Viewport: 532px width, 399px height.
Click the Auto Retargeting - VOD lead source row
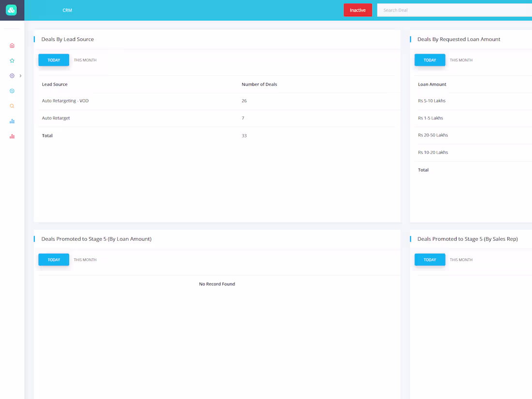point(65,101)
